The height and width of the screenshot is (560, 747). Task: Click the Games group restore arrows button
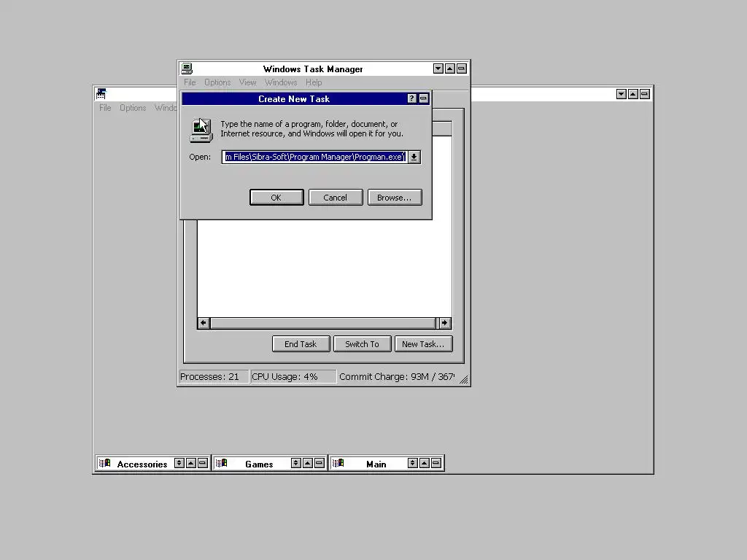click(x=296, y=463)
